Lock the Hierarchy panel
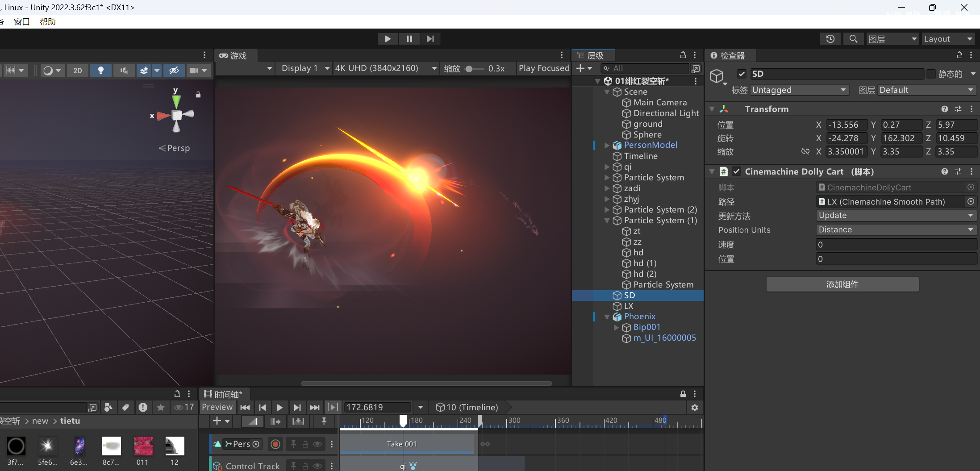Viewport: 980px width, 471px height. click(x=683, y=55)
